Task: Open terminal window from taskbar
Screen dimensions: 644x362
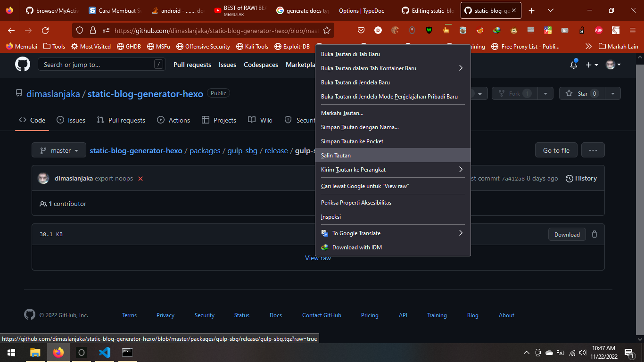Action: (x=127, y=352)
